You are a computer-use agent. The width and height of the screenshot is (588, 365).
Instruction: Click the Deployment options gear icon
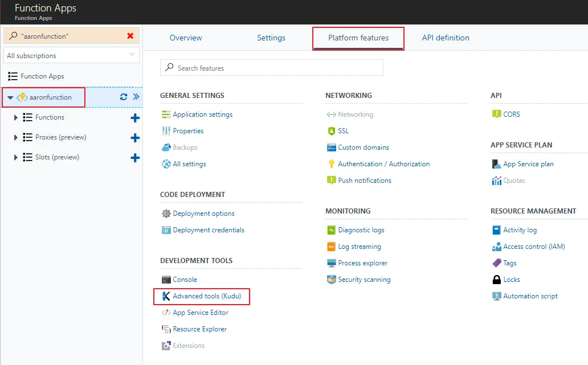166,214
